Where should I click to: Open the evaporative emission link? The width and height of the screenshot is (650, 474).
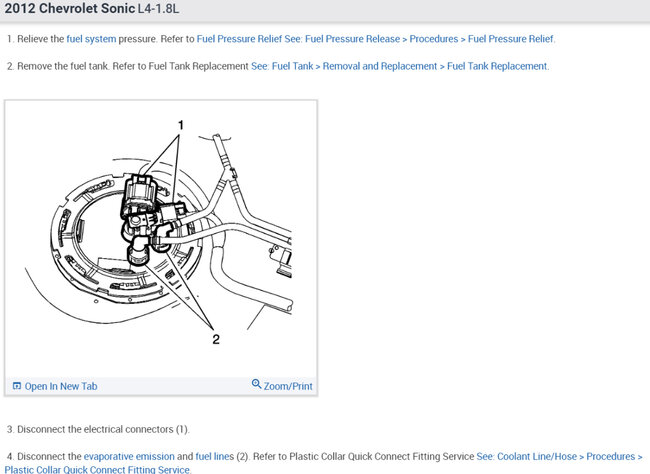coord(129,457)
